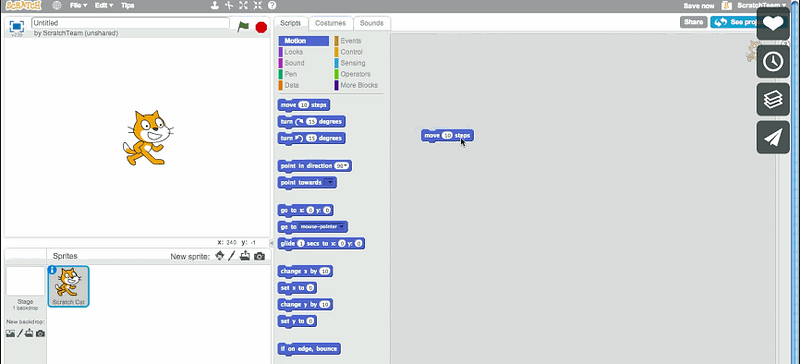The image size is (800, 364).
Task: Open the File menu
Action: click(x=78, y=5)
